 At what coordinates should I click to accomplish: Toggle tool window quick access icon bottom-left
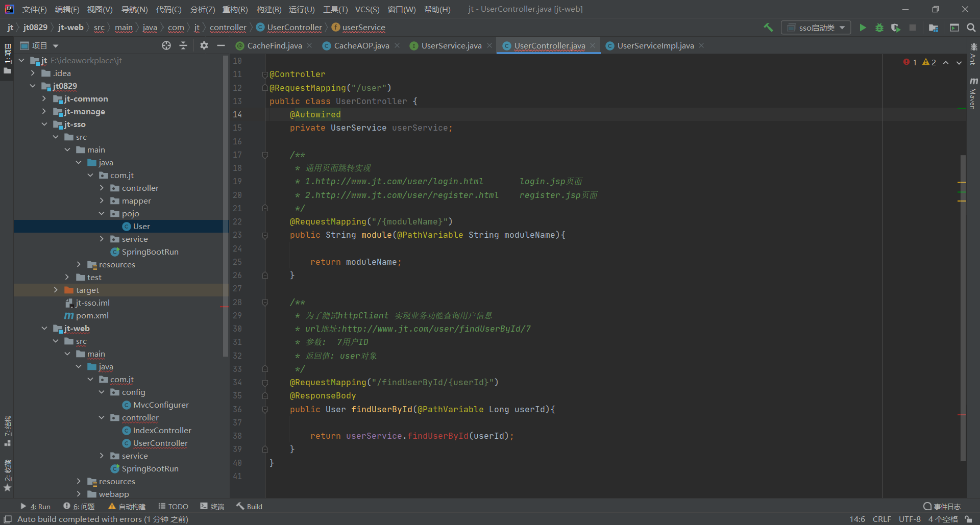[x=8, y=519]
